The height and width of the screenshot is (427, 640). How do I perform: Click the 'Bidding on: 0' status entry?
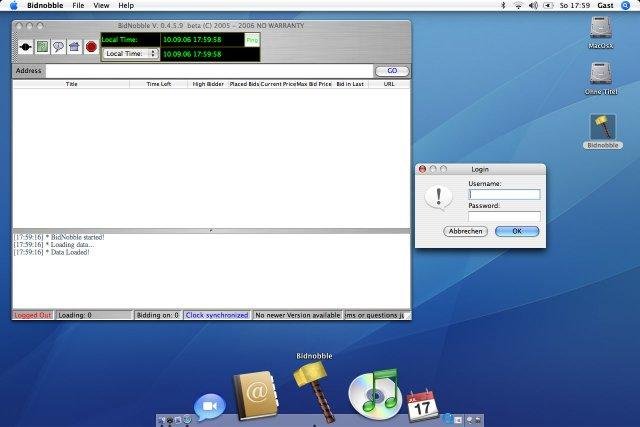click(158, 315)
